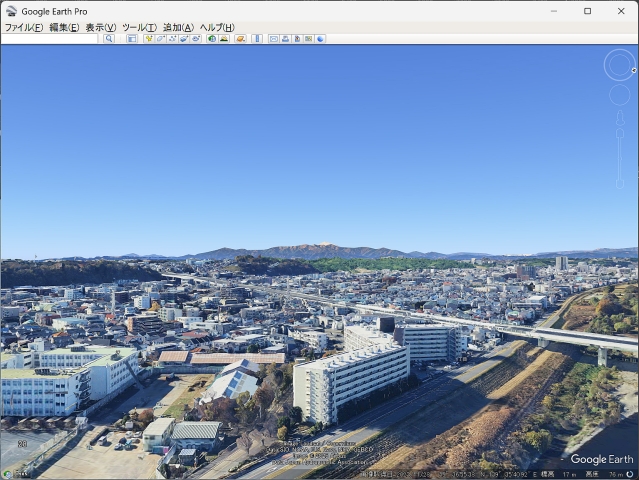Open the ツール(T) menu
The height and width of the screenshot is (480, 639).
[x=139, y=28]
